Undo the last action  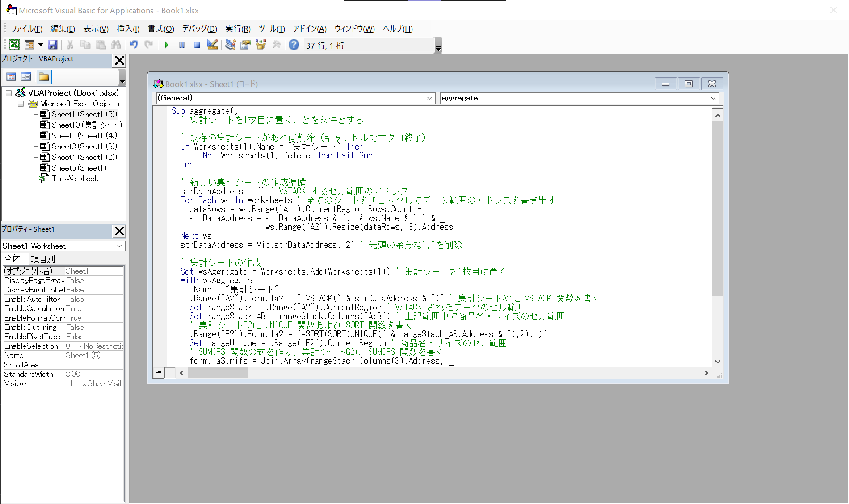[x=134, y=45]
